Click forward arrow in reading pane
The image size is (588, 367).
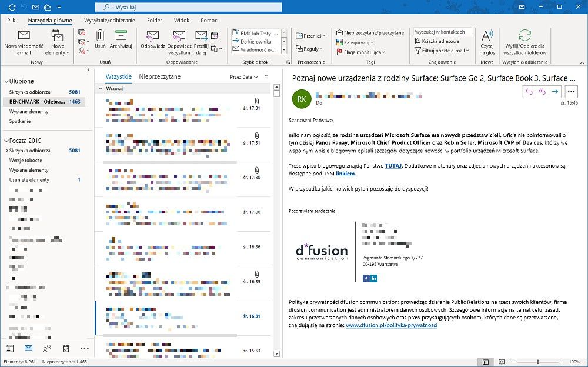pos(555,92)
